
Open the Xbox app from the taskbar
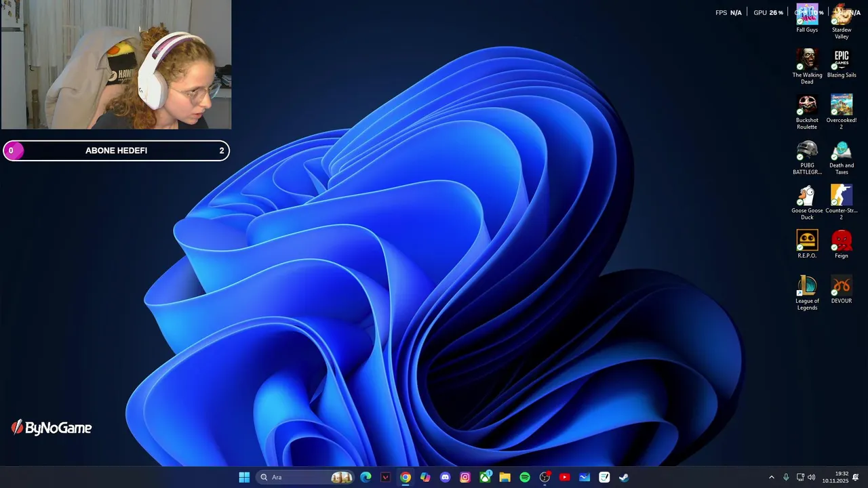tap(485, 477)
